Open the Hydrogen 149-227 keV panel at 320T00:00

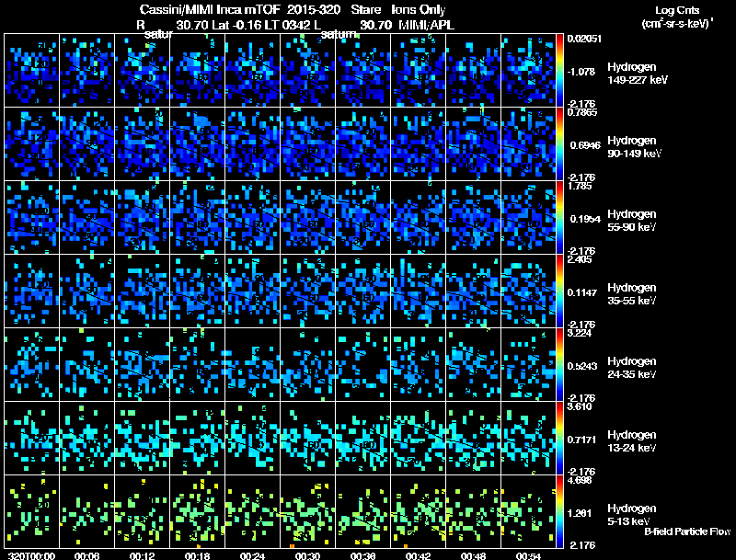(x=31, y=71)
